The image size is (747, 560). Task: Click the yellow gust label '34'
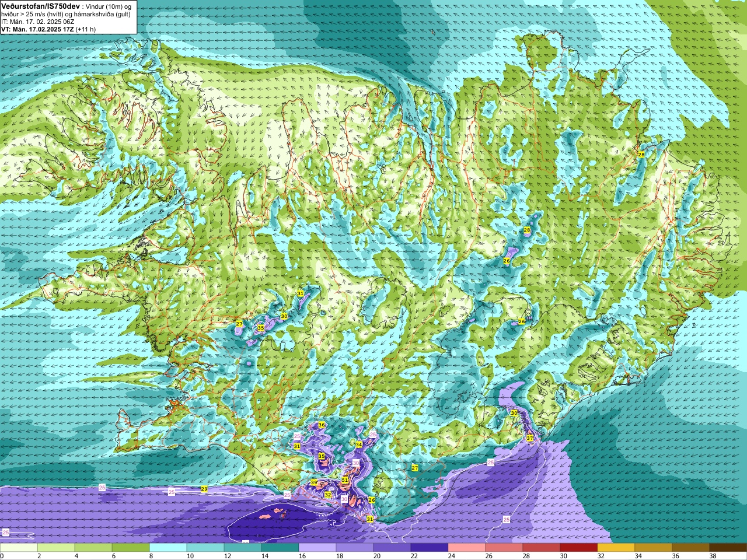tap(359, 444)
